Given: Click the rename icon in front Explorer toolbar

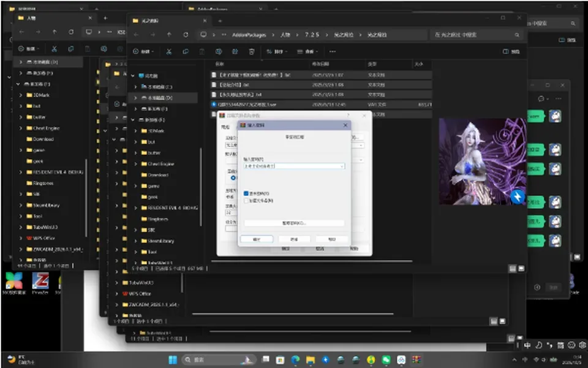Looking at the screenshot, I should click(219, 51).
